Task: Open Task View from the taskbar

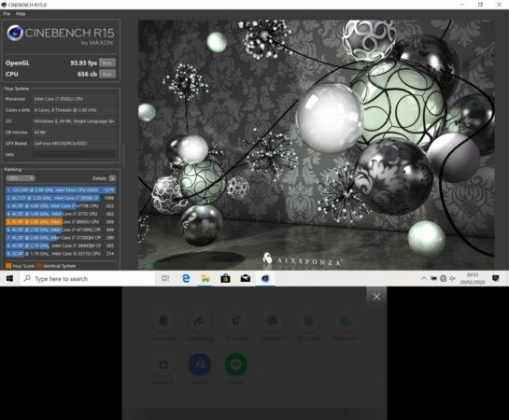Action: pyautogui.click(x=165, y=278)
